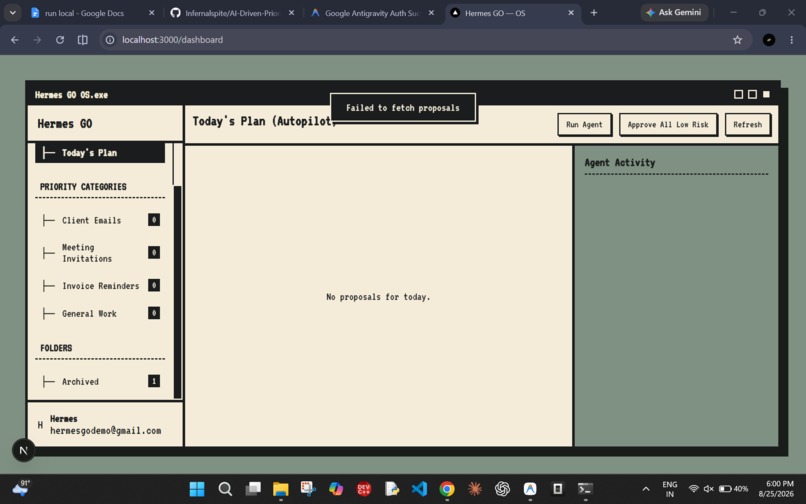Open ChatGPT from the taskbar
Screen dimensions: 806x504
pyautogui.click(x=502, y=489)
